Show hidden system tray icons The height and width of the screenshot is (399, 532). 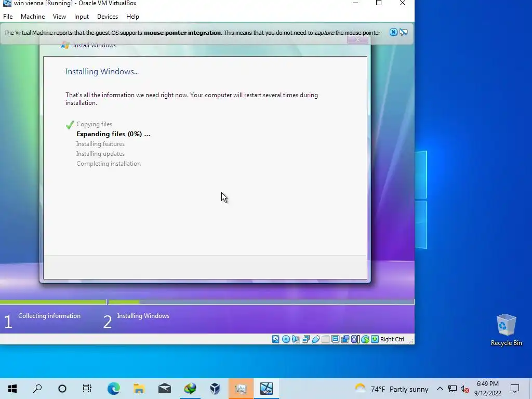[x=440, y=389]
